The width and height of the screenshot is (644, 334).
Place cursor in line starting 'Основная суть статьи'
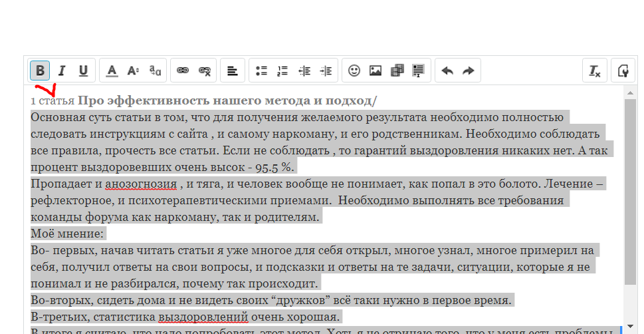point(297,118)
